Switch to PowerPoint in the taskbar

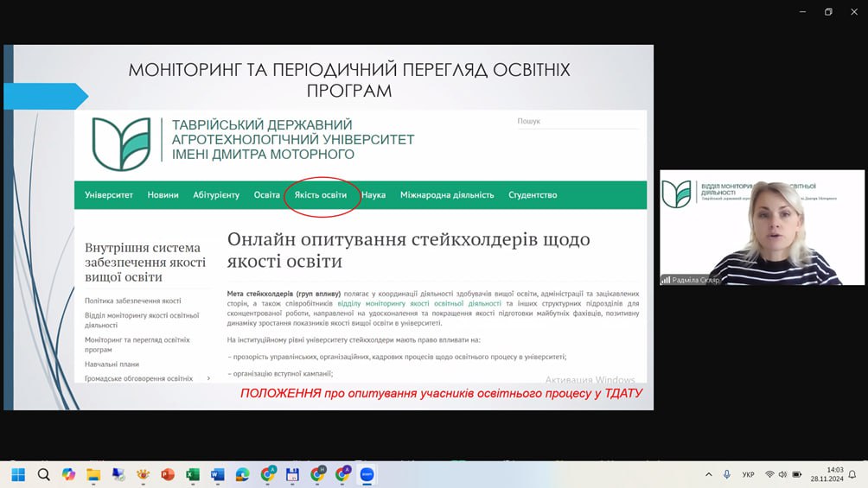(x=168, y=474)
